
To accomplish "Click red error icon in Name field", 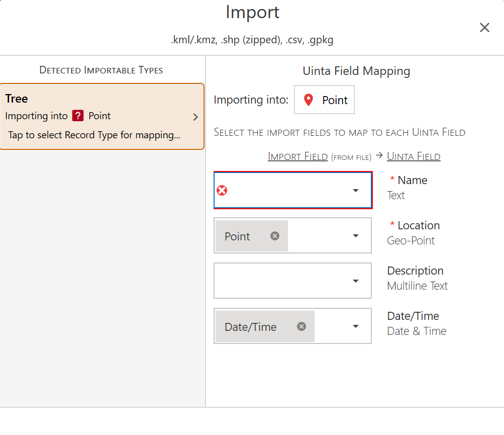I will coord(222,191).
